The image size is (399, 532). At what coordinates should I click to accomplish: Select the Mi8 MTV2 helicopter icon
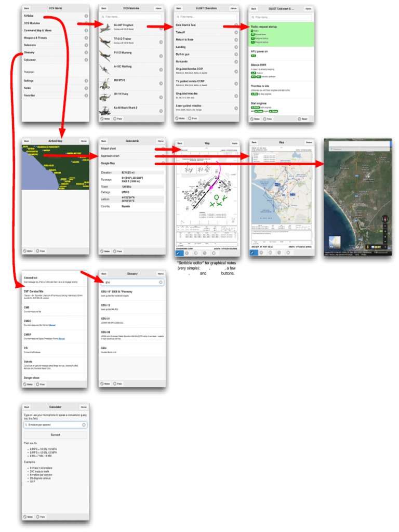click(105, 83)
